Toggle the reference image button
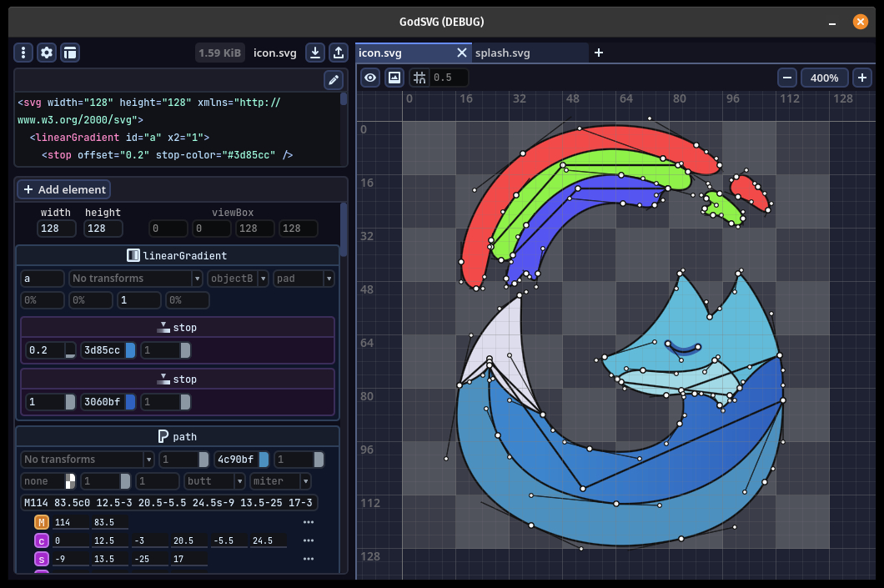The height and width of the screenshot is (588, 884). coord(395,78)
